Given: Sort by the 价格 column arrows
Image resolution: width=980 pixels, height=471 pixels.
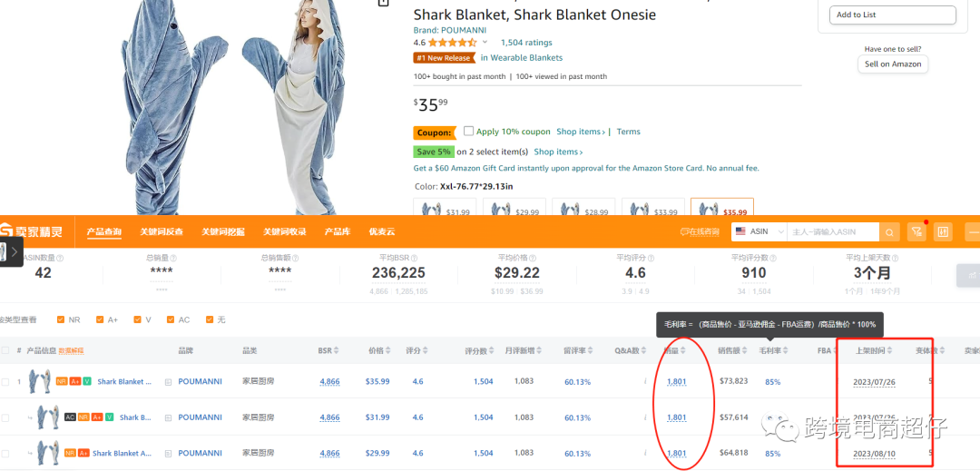Looking at the screenshot, I should (x=389, y=350).
